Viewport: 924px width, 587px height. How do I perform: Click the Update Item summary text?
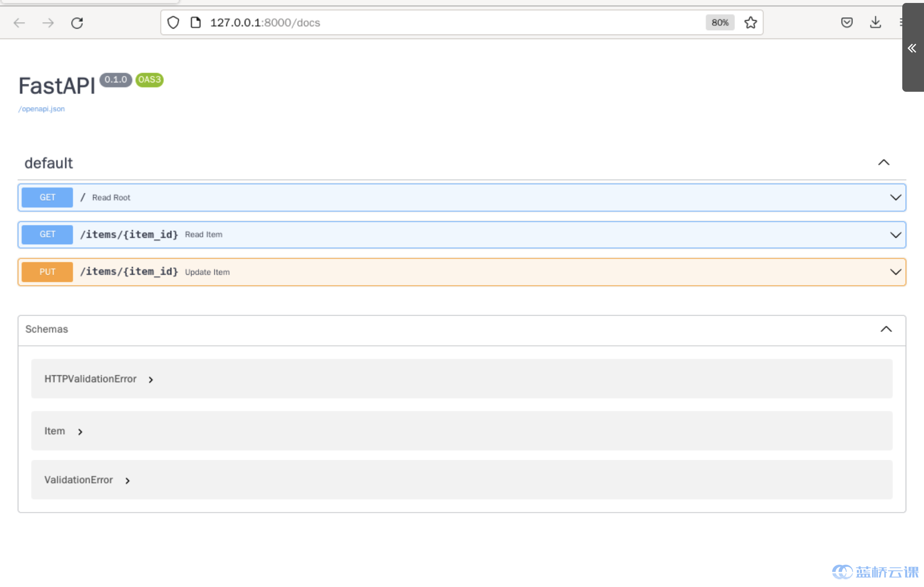tap(207, 272)
